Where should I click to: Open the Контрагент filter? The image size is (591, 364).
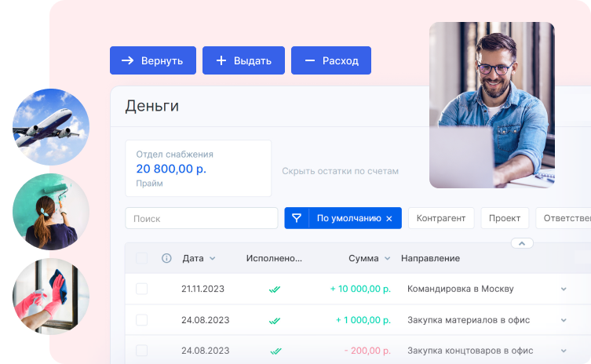pos(441,218)
